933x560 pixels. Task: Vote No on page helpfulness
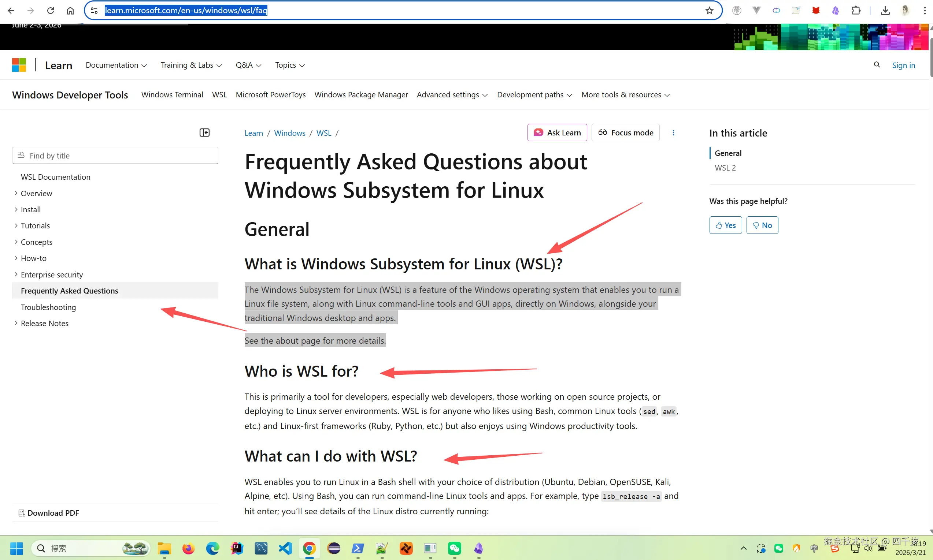[x=762, y=225]
